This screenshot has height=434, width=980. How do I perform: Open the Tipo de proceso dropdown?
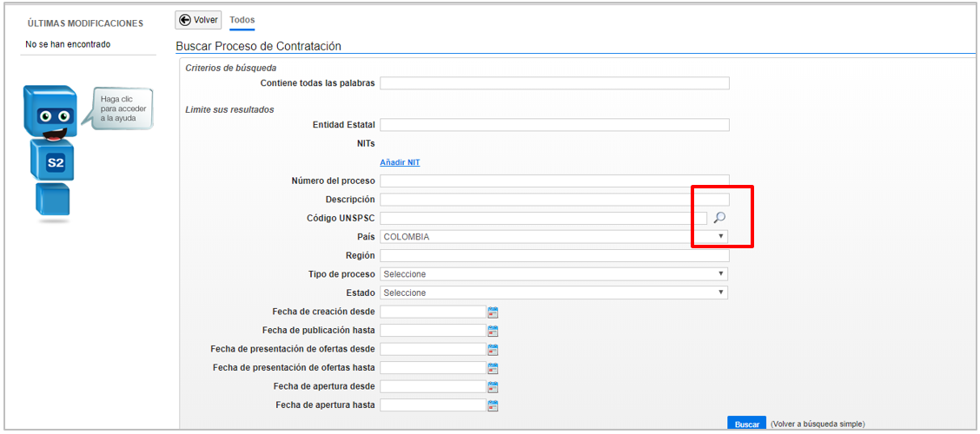point(553,274)
